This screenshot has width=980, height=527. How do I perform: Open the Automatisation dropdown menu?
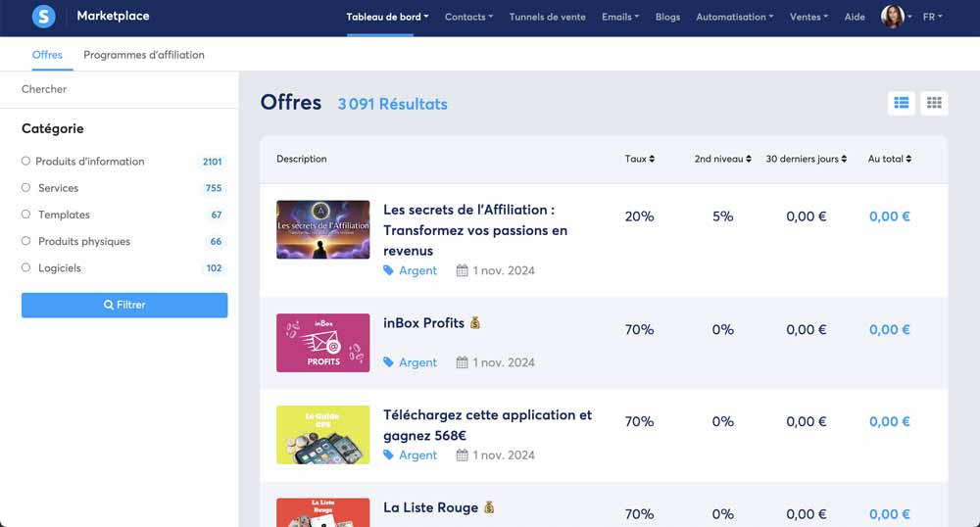[734, 17]
